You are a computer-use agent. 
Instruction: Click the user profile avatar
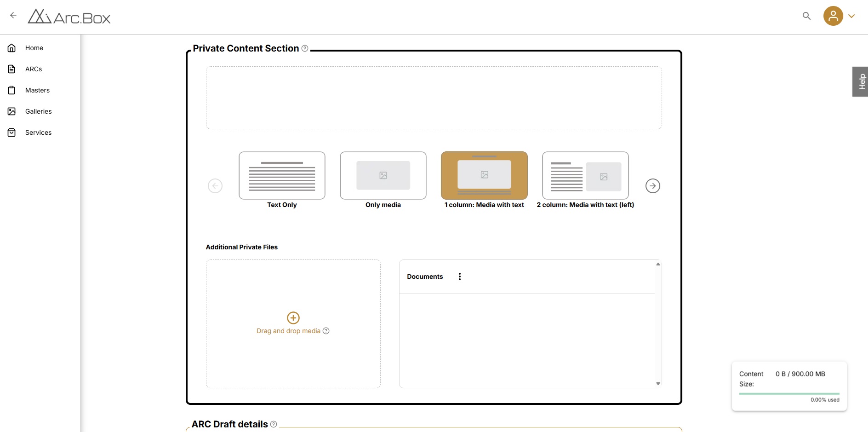click(833, 16)
